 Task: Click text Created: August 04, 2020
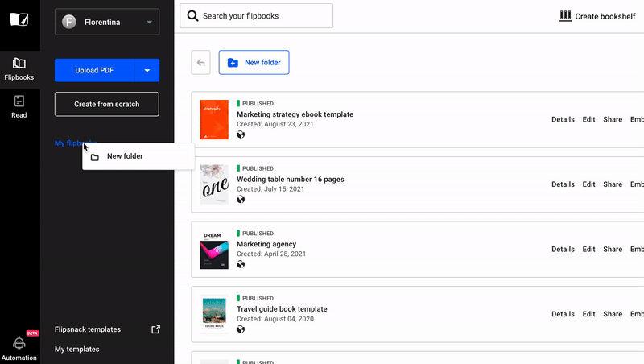tap(275, 319)
